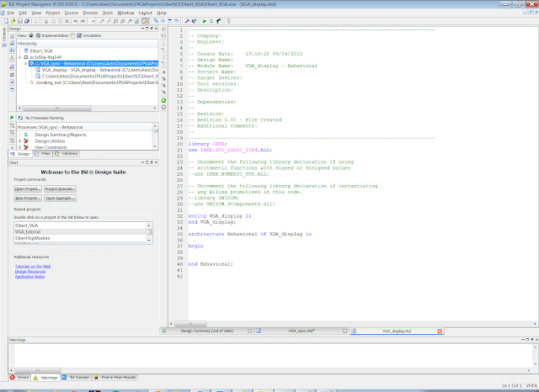Screen dimensions: 539x392
Task: Click refresh icon beside No Processes Running
Action: (x=20, y=118)
